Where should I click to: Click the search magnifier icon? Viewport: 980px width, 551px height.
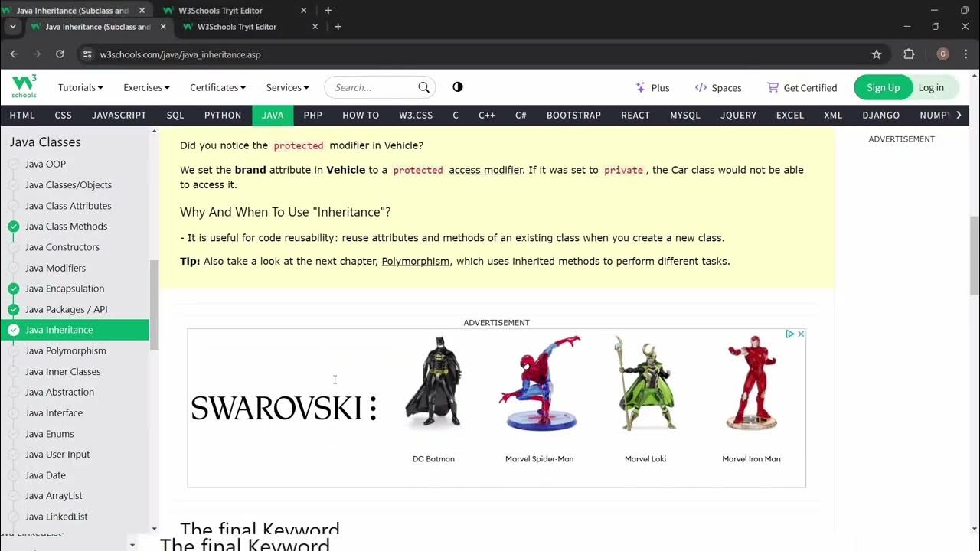[423, 87]
